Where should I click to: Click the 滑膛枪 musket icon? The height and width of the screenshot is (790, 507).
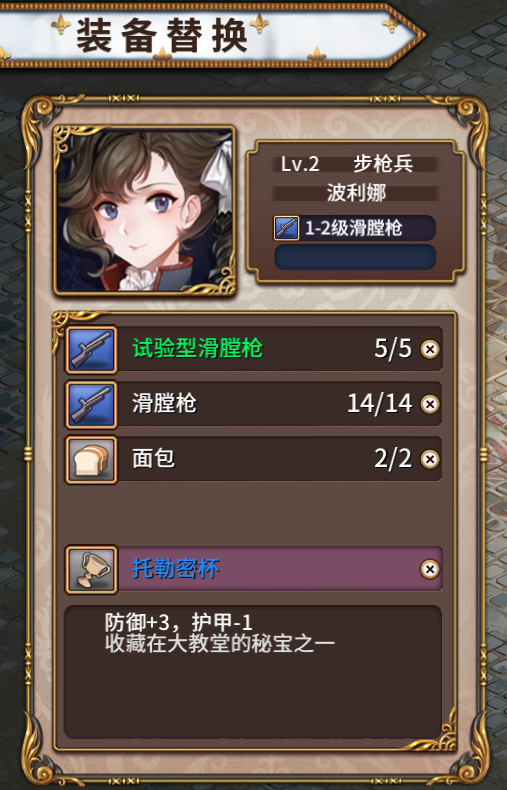(91, 405)
